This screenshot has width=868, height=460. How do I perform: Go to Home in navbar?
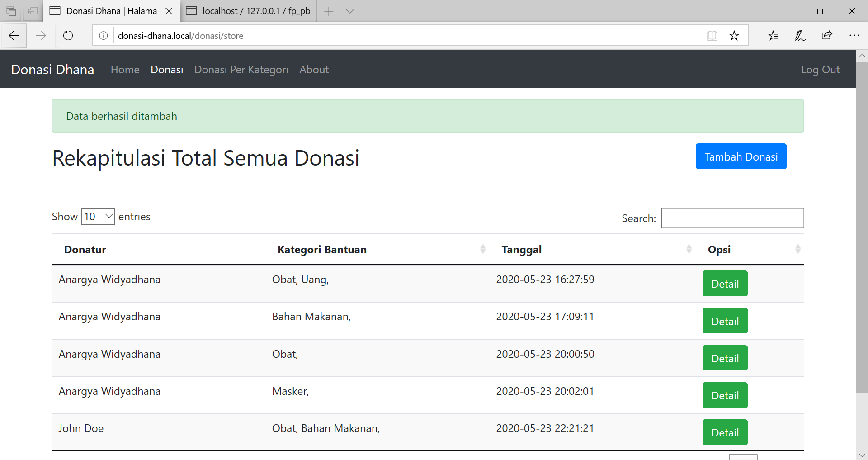click(125, 70)
